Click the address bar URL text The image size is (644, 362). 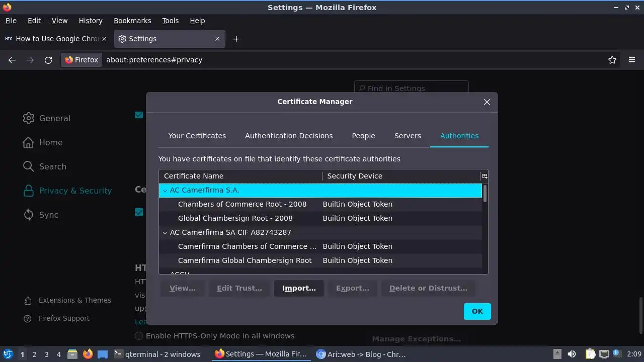tap(154, 60)
